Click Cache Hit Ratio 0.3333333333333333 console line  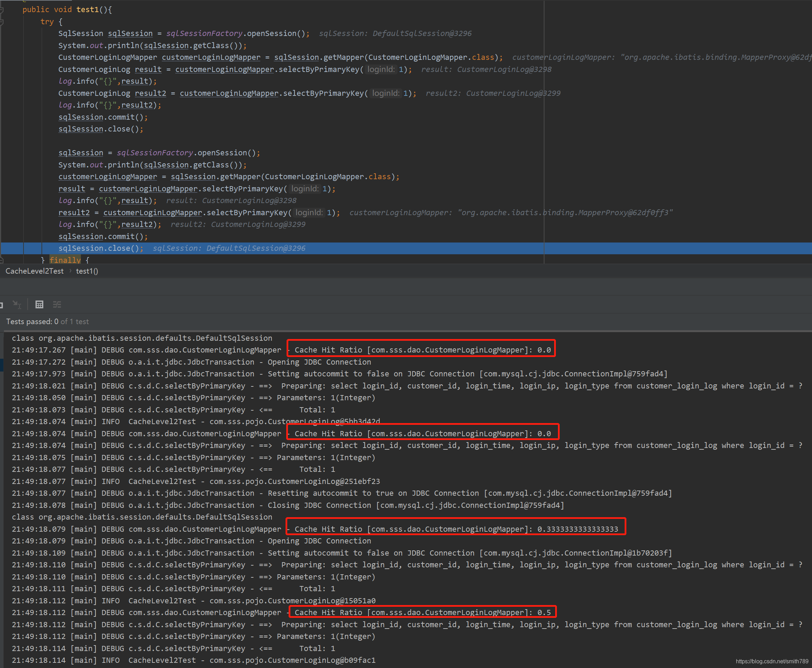click(x=315, y=529)
